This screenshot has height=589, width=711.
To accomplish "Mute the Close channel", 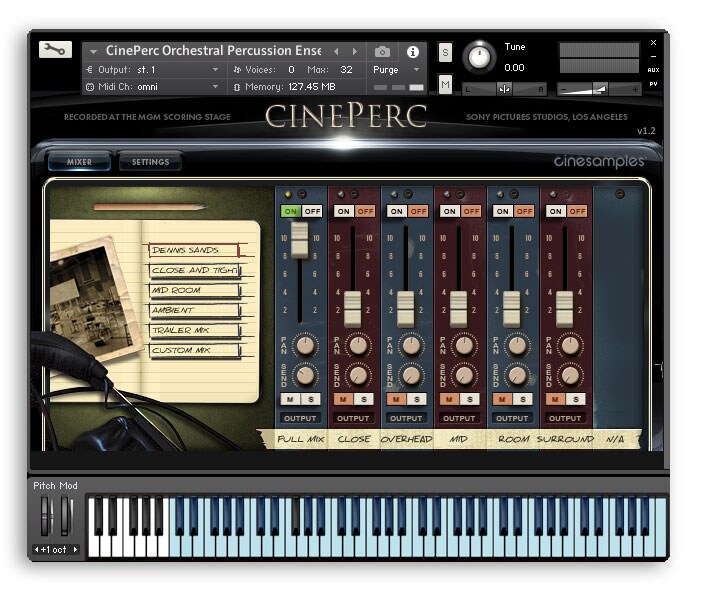I will point(343,399).
